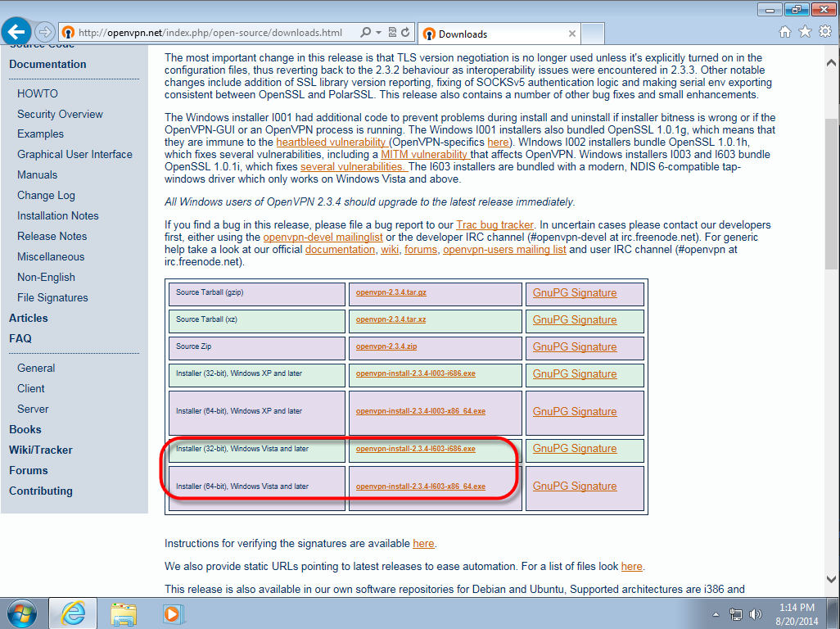Viewport: 840px width, 629px height.
Task: Open Release Notes in sidebar
Action: click(x=52, y=236)
